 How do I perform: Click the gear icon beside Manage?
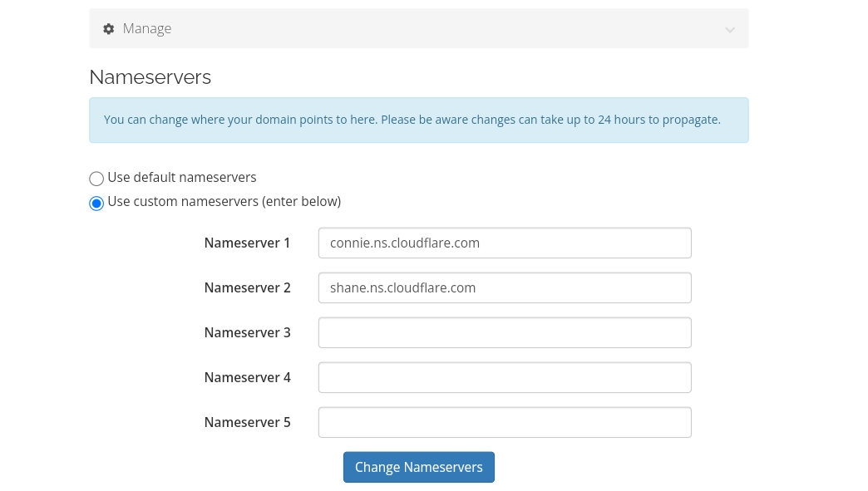(x=108, y=29)
